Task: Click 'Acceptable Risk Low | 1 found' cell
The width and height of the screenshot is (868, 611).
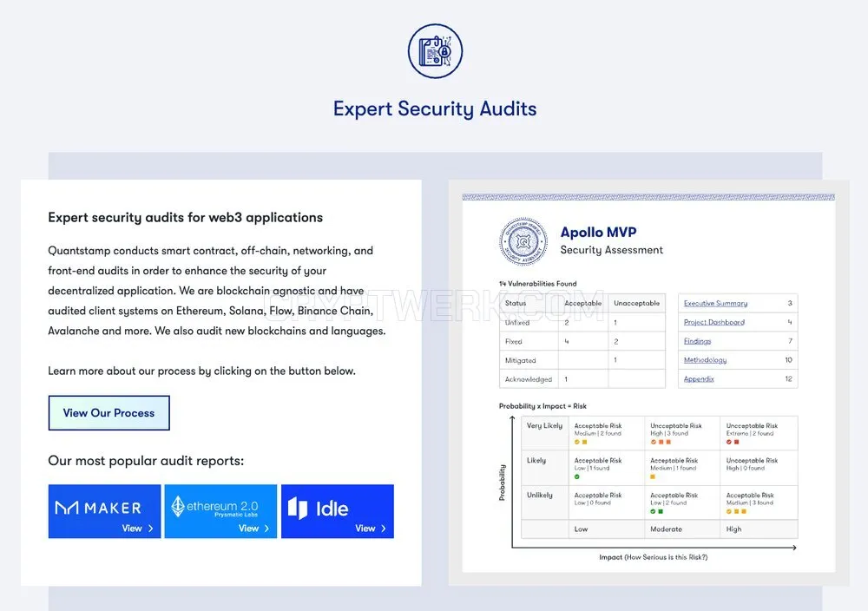Action: [607, 468]
